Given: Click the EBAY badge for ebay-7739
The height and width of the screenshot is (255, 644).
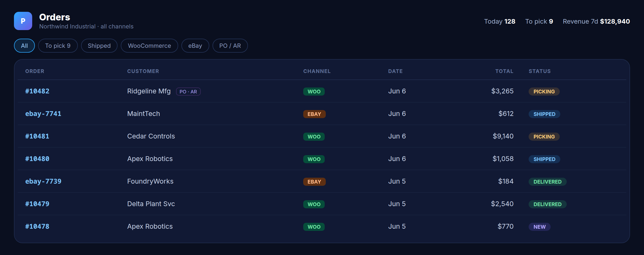Looking at the screenshot, I should [314, 182].
